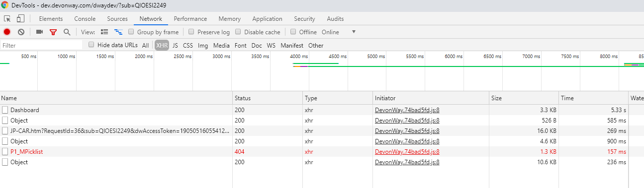
Task: Open initiator link for JP-CAR.htm request
Action: point(407,131)
